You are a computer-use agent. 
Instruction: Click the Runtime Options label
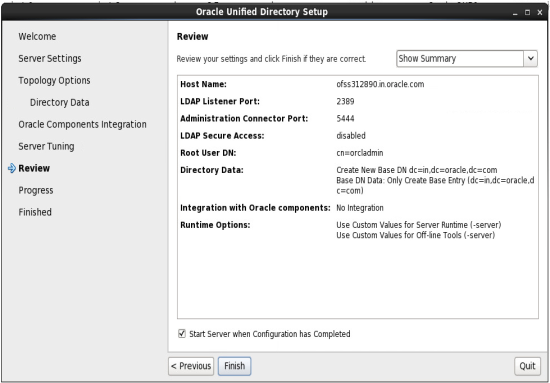215,225
